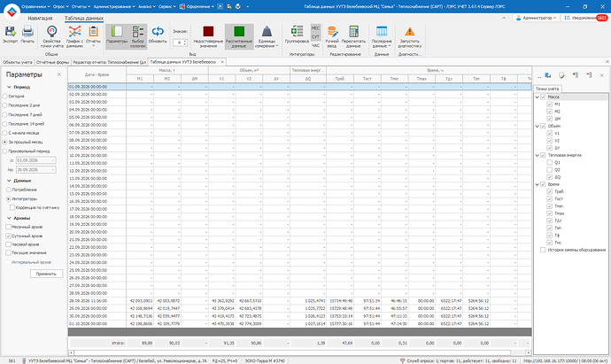Uncheck Суточный архив checkbox
611x364 pixels.
coord(9,236)
